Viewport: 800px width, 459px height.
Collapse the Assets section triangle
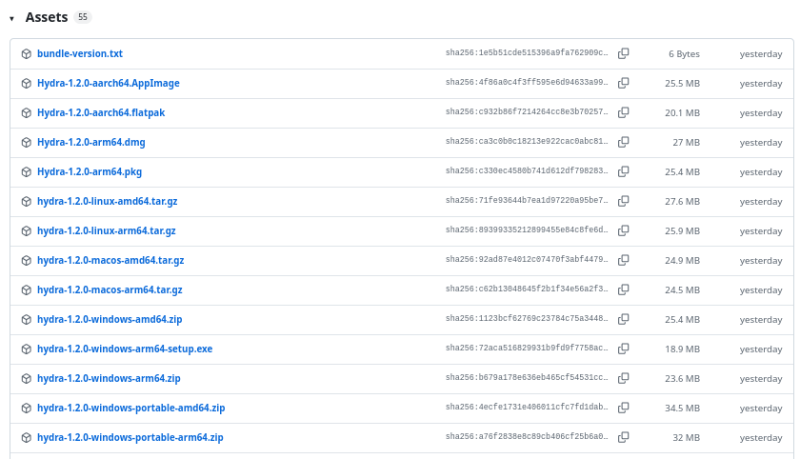(x=12, y=19)
